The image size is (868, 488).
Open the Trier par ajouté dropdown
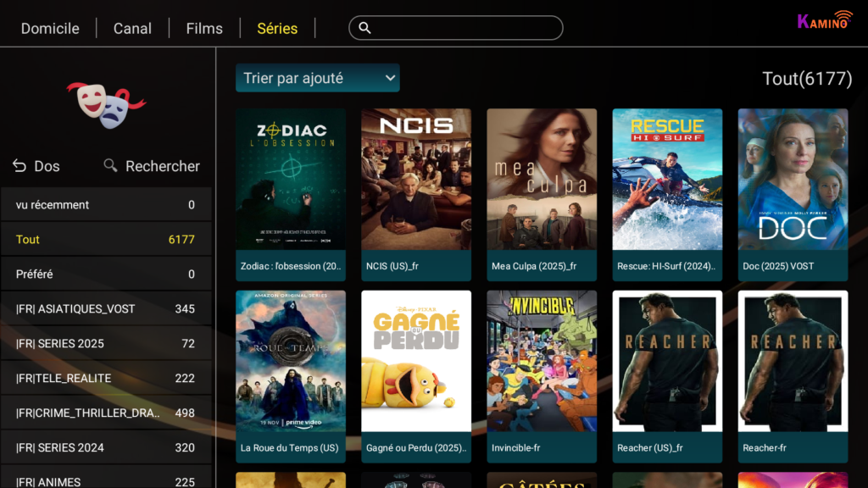click(318, 78)
